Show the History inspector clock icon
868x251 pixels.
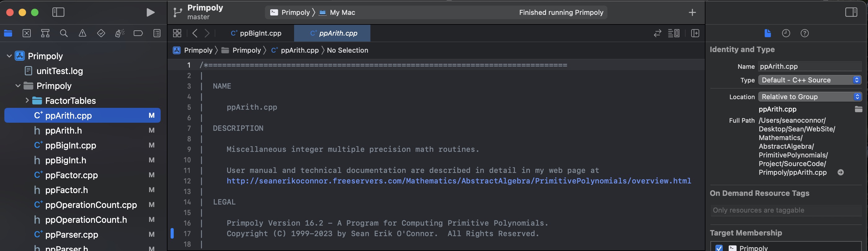[786, 33]
